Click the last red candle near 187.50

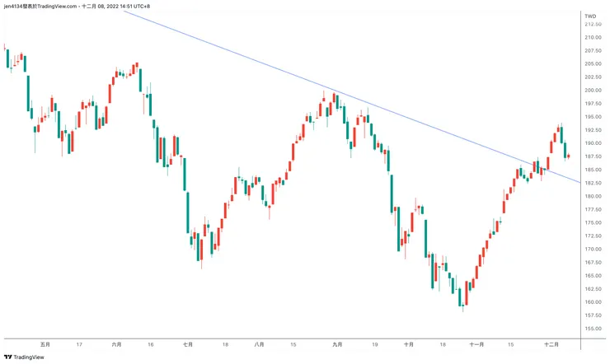(569, 156)
